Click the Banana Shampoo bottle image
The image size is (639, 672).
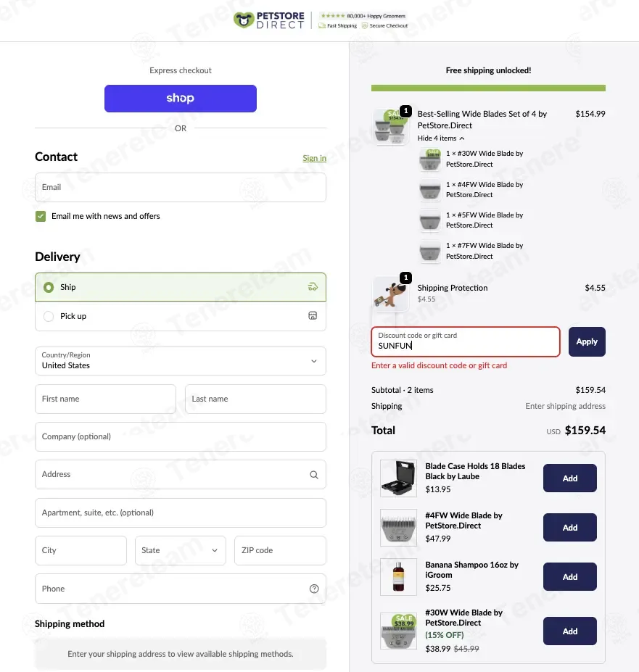[398, 577]
